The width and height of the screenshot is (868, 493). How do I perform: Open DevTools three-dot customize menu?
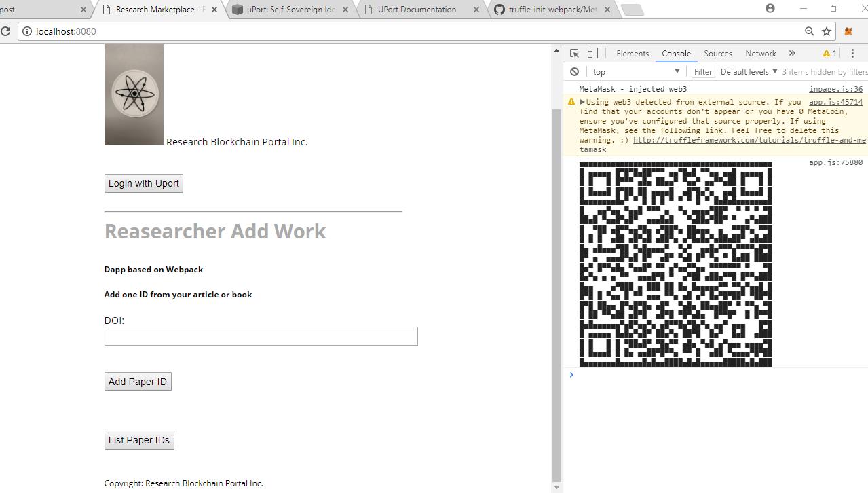[x=852, y=54]
